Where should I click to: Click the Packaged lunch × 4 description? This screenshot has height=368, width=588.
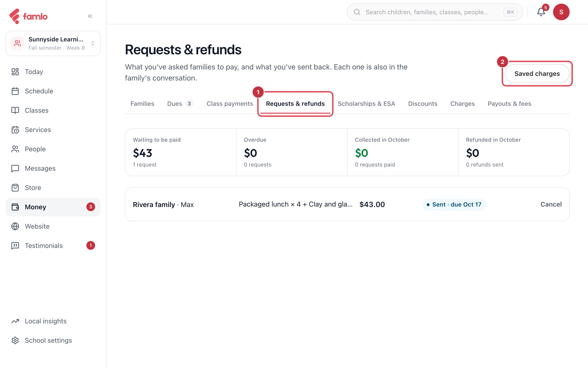point(295,204)
